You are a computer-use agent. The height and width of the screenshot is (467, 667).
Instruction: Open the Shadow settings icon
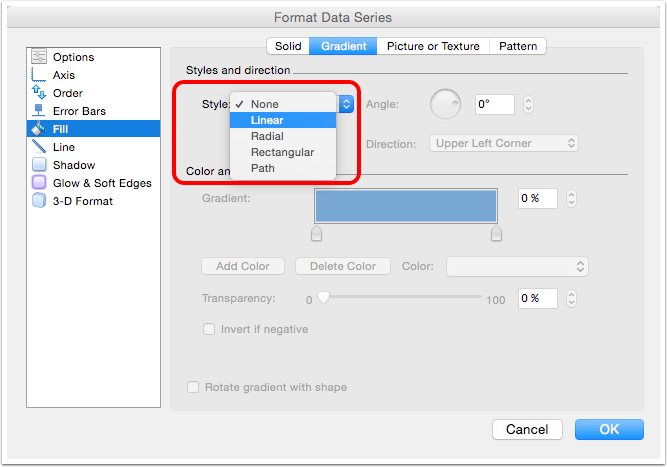click(39, 165)
